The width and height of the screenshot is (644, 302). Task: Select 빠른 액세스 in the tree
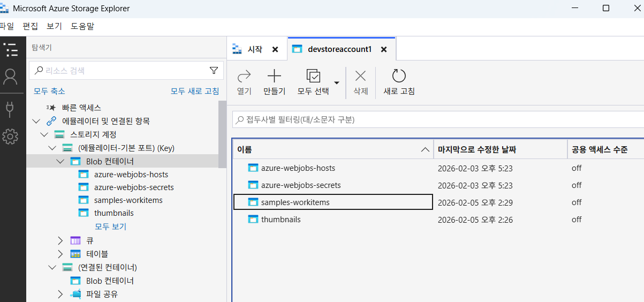click(82, 108)
